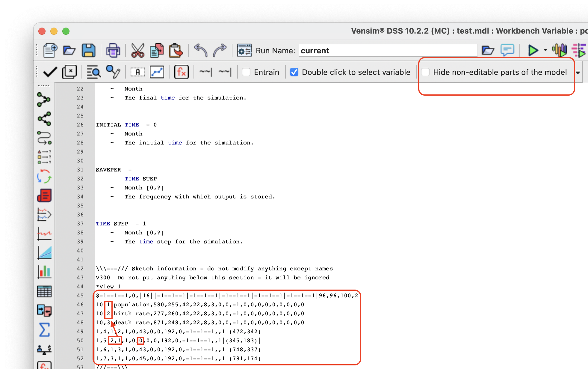
Task: Click the '*View 1' line in the editor
Action: [108, 287]
